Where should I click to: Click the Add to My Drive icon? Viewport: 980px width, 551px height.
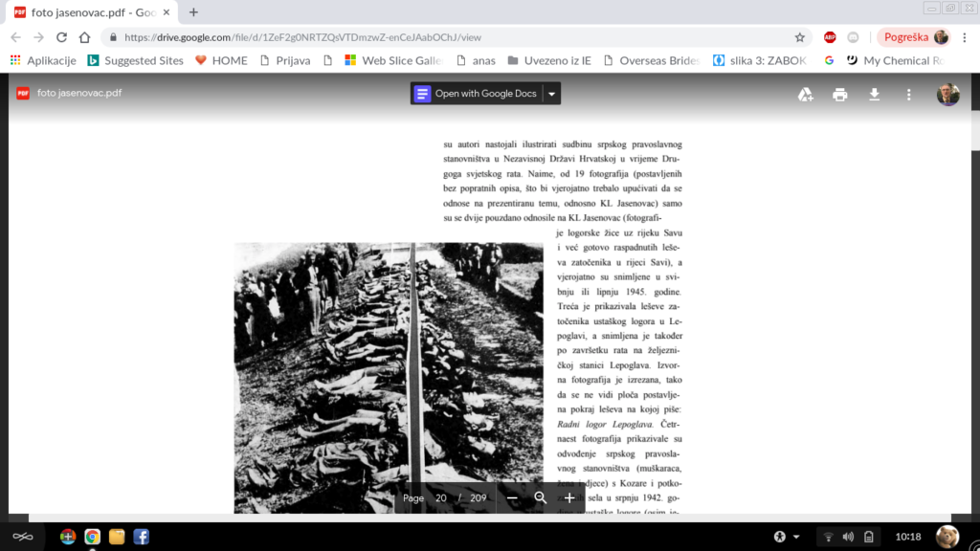point(806,94)
